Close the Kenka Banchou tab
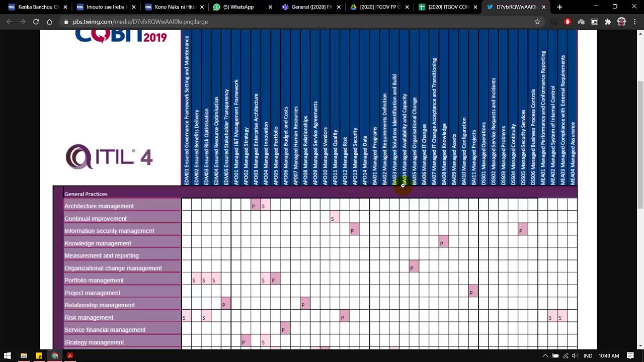The width and height of the screenshot is (644, 362). (65, 7)
